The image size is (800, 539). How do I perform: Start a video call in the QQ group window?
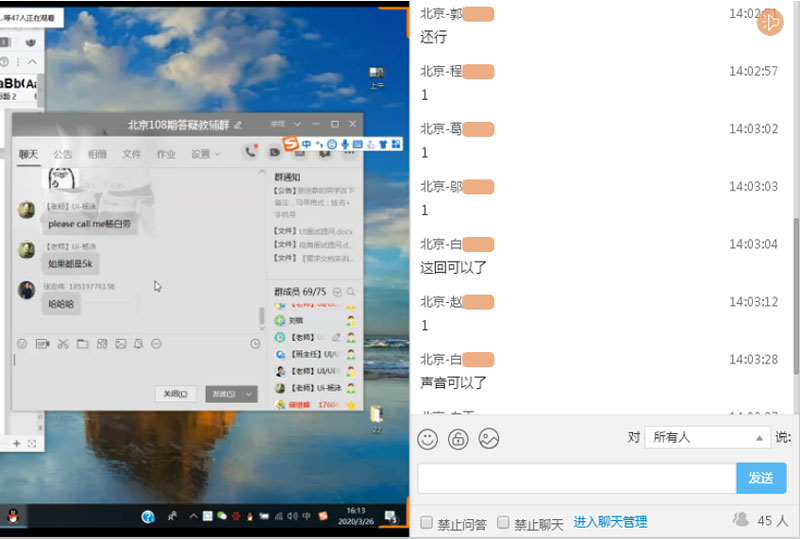click(x=274, y=153)
